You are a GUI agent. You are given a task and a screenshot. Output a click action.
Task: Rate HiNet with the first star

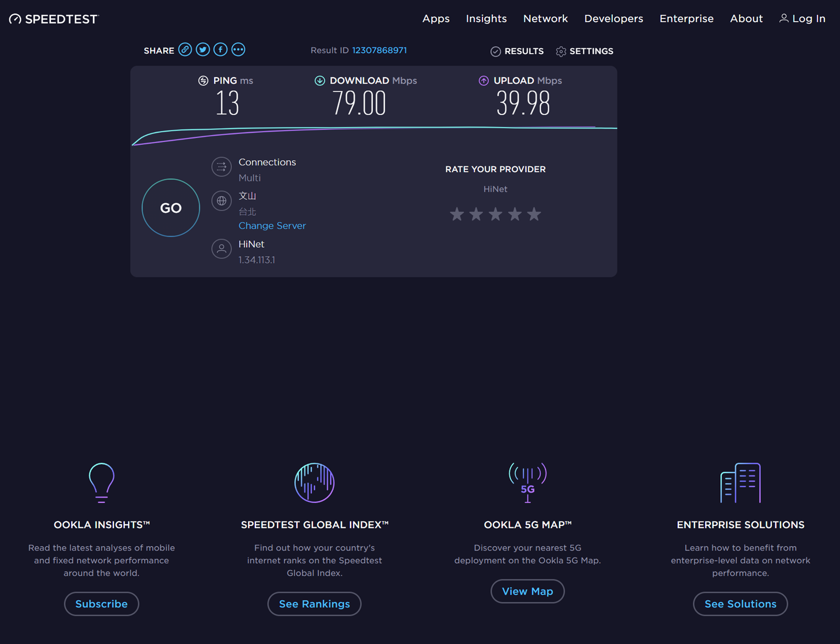[x=457, y=214]
